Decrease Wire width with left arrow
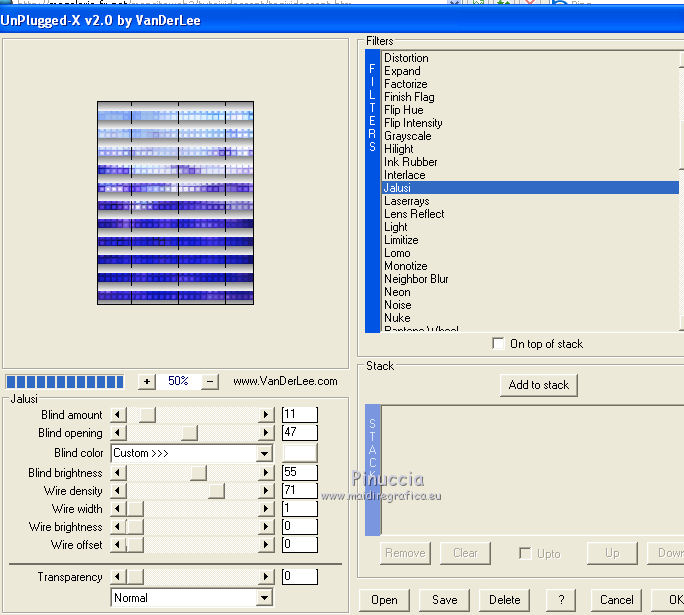 pyautogui.click(x=118, y=509)
